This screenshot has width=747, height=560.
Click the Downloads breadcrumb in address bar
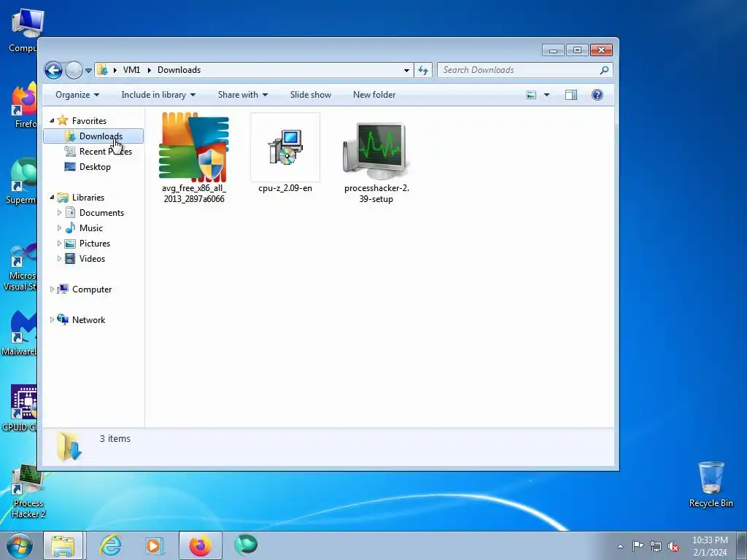coord(179,70)
